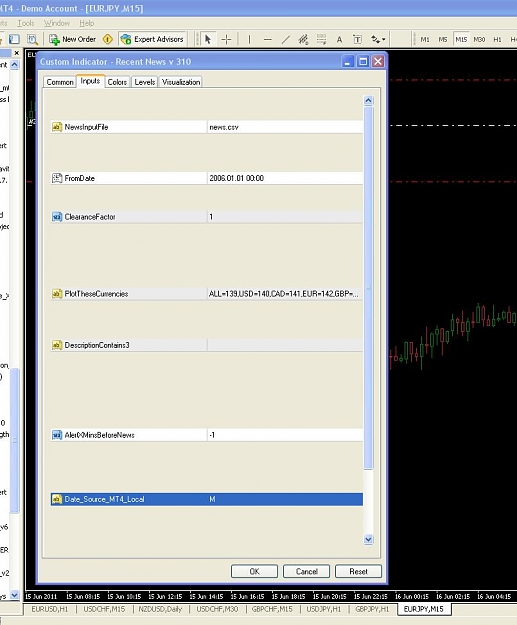Select the crosshair tool

pyautogui.click(x=226, y=39)
